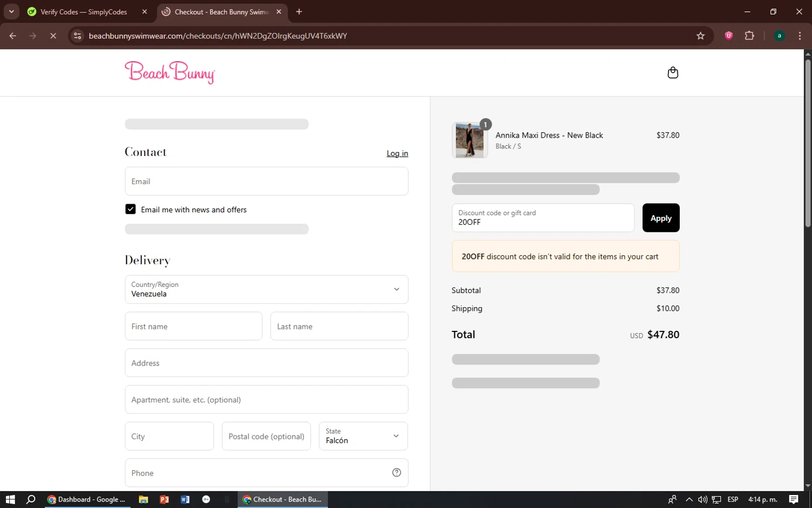
Task: Open the Extensions puzzle icon
Action: [x=749, y=36]
